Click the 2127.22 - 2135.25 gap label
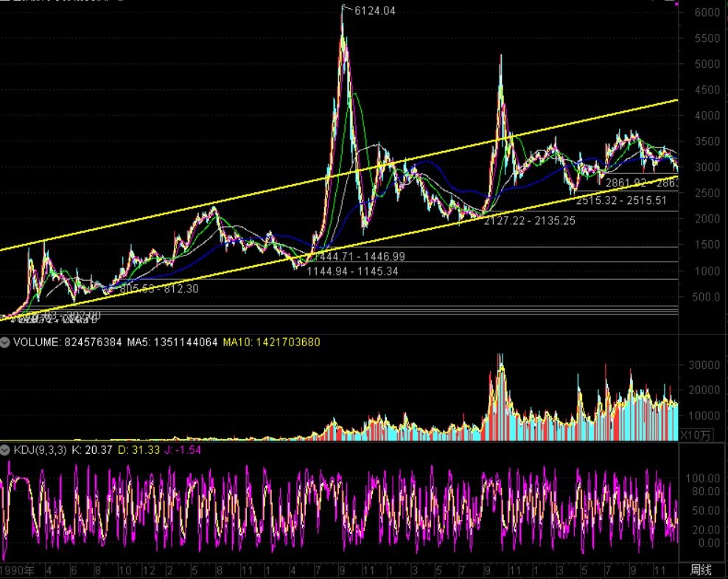This screenshot has height=579, width=728. click(x=530, y=220)
